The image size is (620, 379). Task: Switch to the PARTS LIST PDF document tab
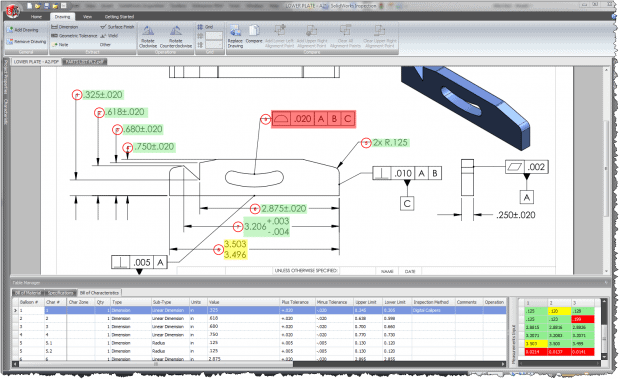[x=84, y=62]
